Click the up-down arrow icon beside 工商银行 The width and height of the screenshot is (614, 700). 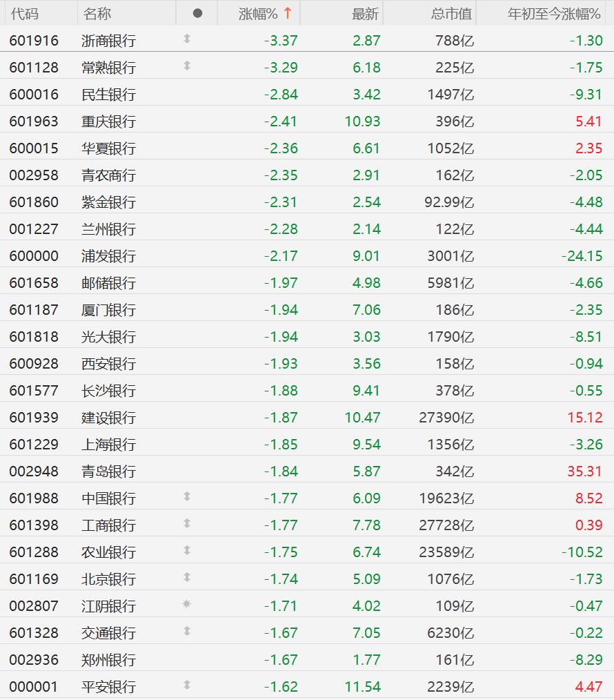[187, 523]
